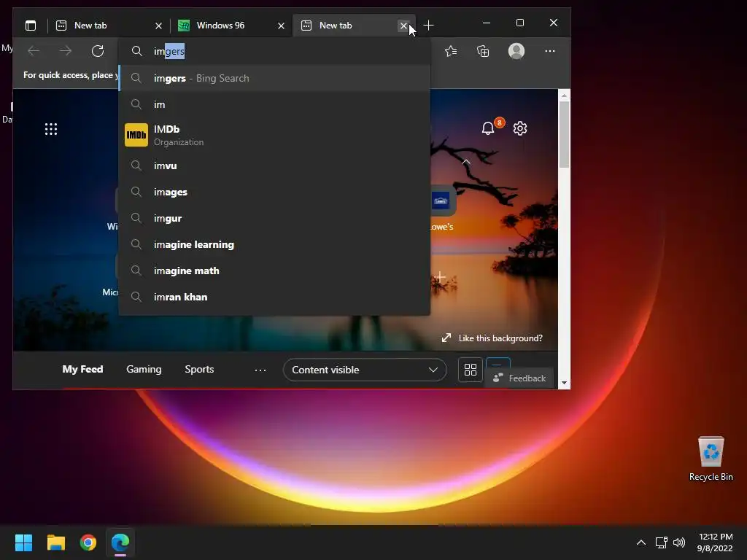Choose the imgur suggestion
The width and height of the screenshot is (747, 560).
point(274,218)
